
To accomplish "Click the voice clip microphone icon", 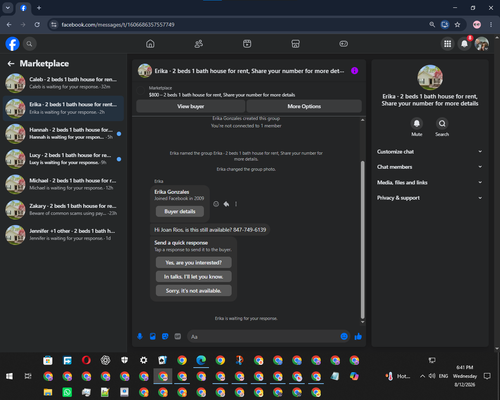I will click(x=140, y=336).
